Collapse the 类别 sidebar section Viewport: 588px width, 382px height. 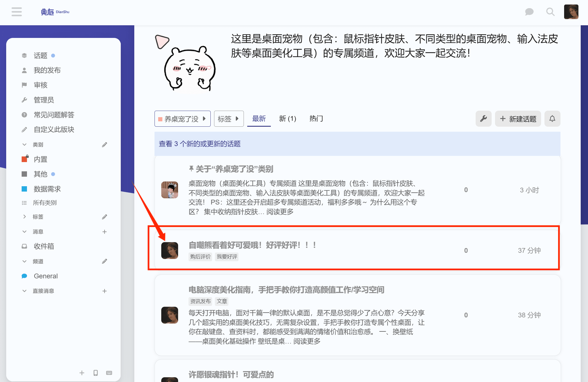tap(24, 145)
